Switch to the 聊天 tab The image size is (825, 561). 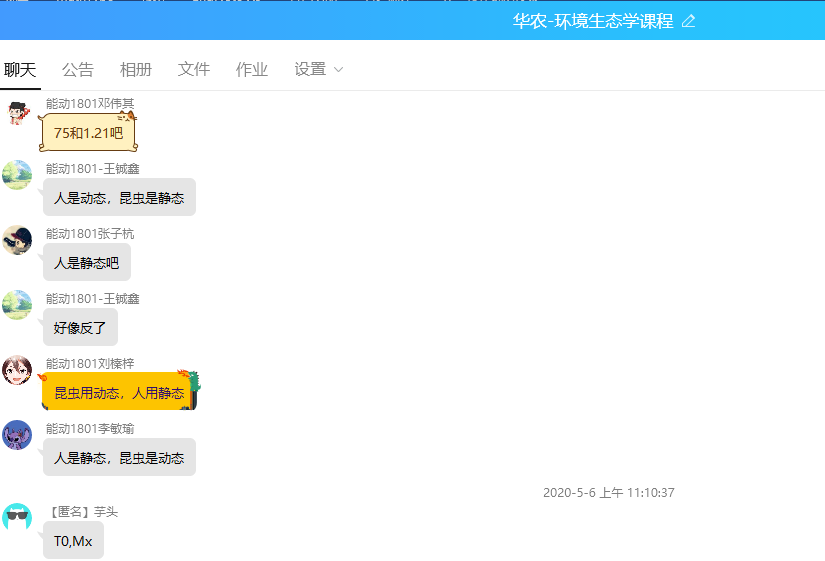[x=20, y=69]
